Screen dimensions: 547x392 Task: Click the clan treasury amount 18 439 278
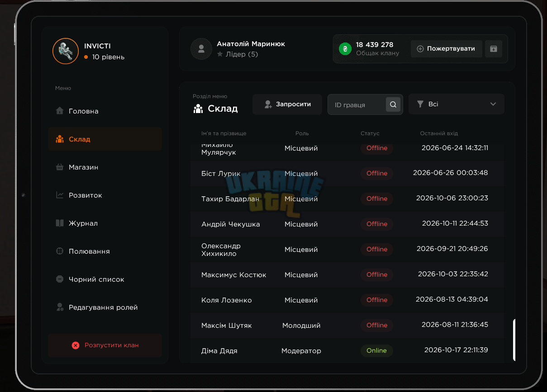(375, 45)
